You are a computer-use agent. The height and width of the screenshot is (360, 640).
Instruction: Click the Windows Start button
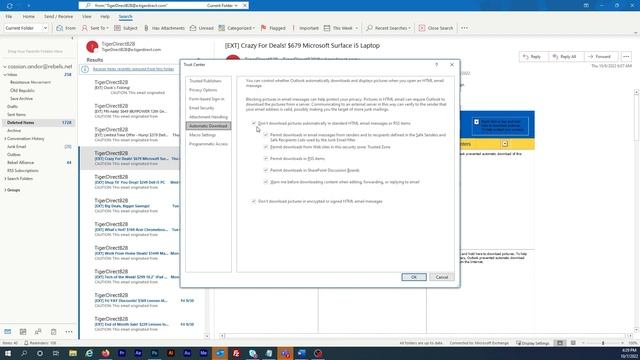(8, 353)
